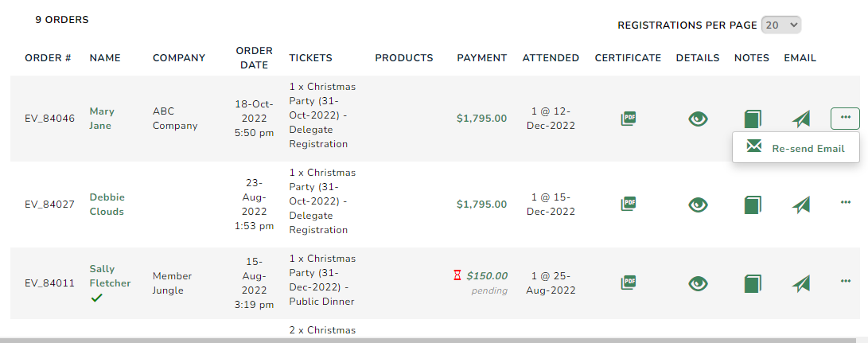The width and height of the screenshot is (868, 343).
Task: View details eye icon for Sally Fletcher
Action: coord(698,283)
